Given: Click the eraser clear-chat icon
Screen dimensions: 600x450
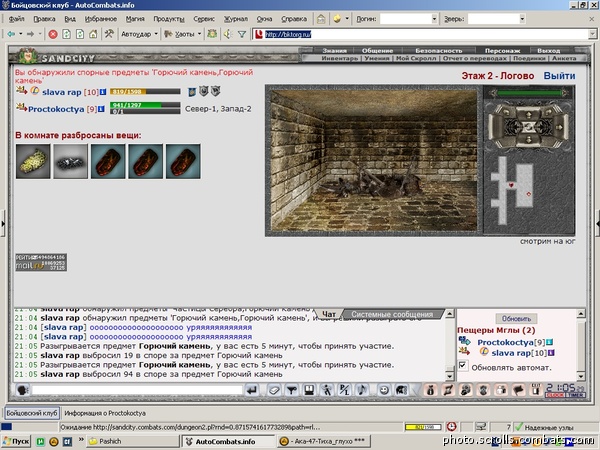Looking at the screenshot, I should [x=274, y=390].
